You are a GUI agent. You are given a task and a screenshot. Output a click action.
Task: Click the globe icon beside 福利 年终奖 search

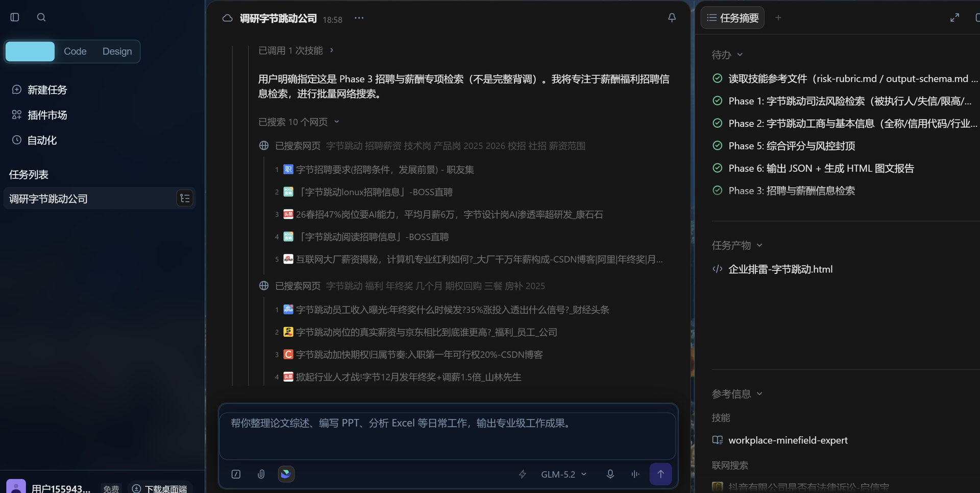[x=264, y=286]
